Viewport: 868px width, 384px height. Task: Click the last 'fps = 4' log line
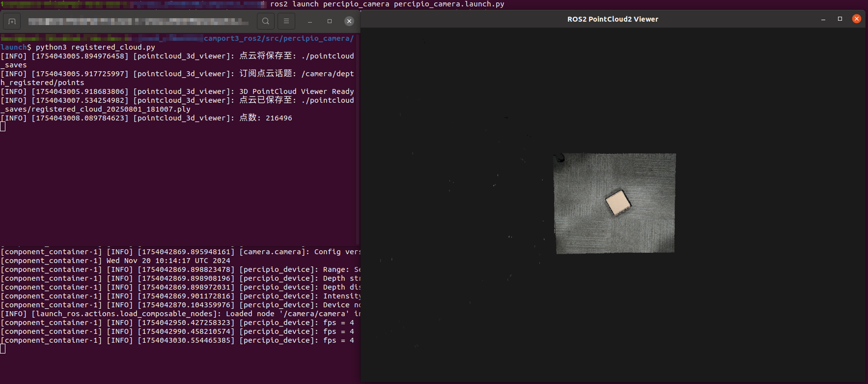click(x=177, y=340)
